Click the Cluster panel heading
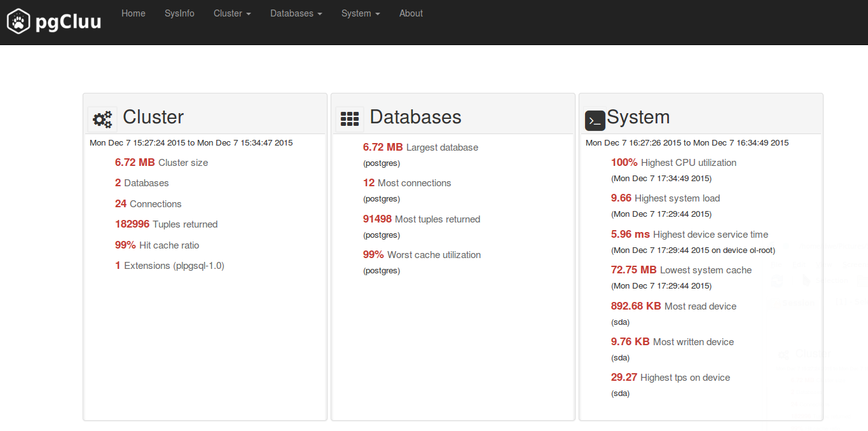This screenshot has width=868, height=431. pyautogui.click(x=153, y=117)
